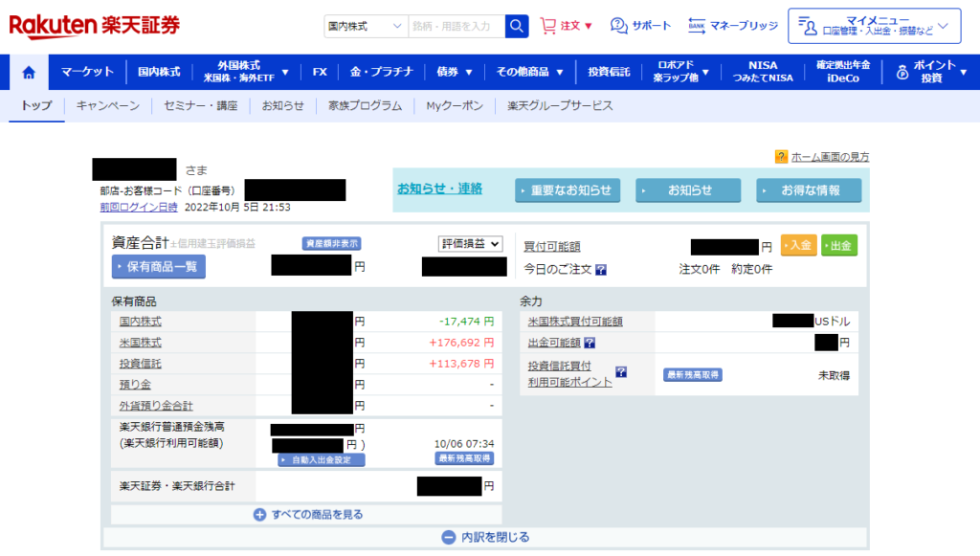Click the サポート help icon

(x=620, y=26)
